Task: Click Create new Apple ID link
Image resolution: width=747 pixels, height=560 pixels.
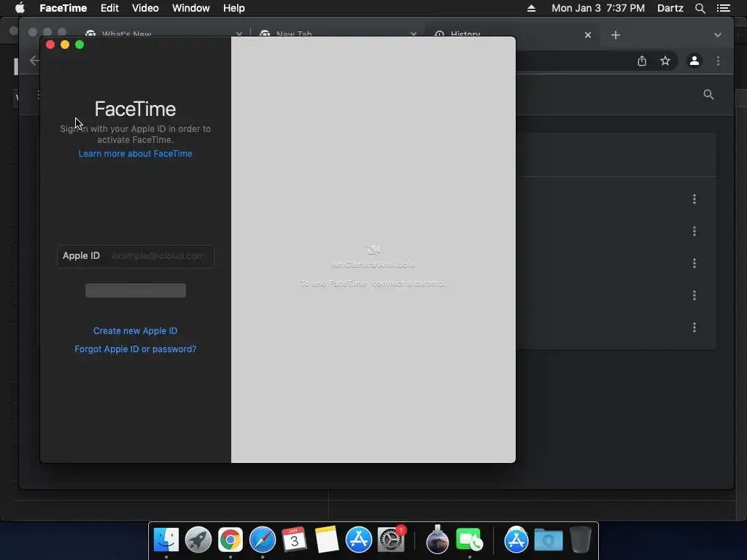Action: click(135, 331)
